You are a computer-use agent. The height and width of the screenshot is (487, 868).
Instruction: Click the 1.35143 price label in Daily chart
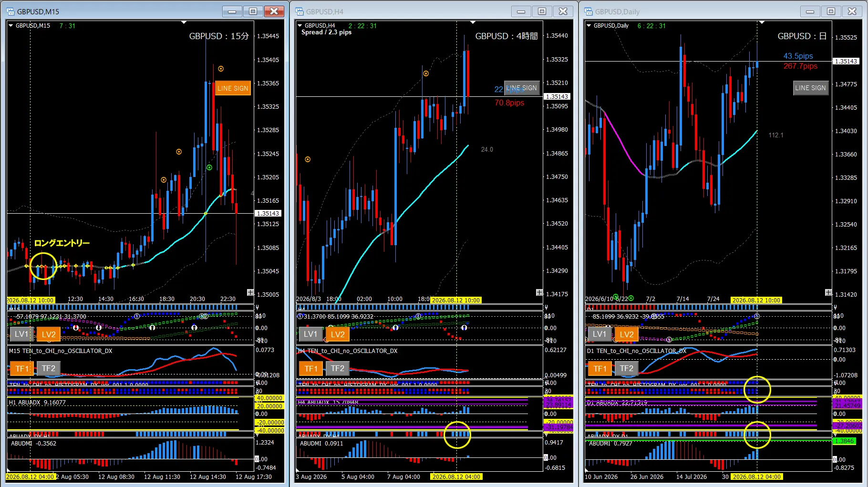pos(847,61)
